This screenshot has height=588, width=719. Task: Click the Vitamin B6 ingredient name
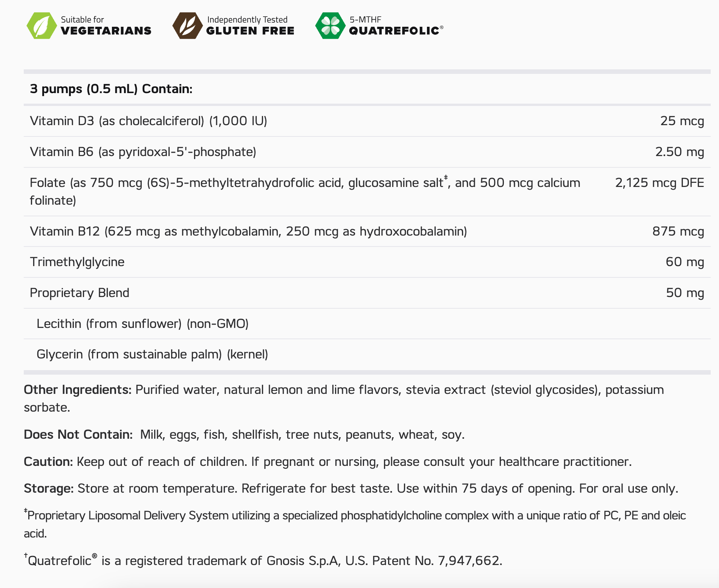[143, 152]
